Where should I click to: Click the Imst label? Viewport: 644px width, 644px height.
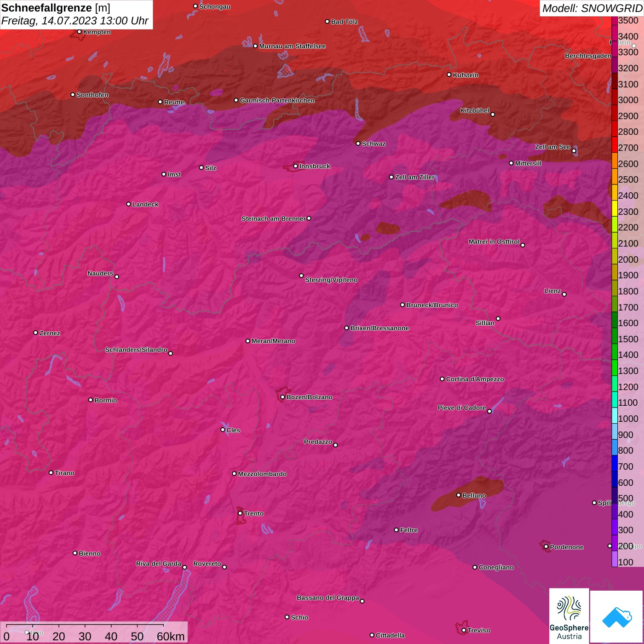(x=174, y=174)
